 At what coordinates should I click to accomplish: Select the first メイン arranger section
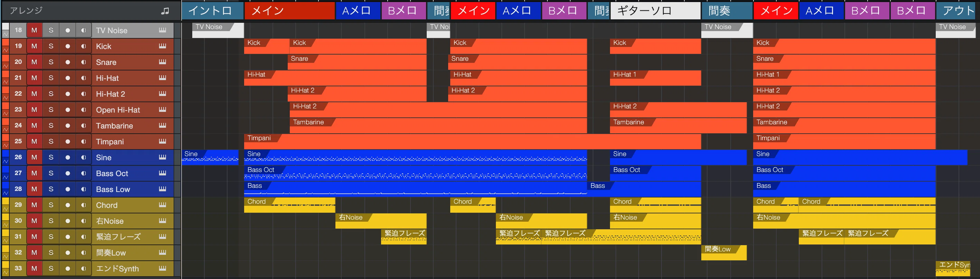tap(289, 11)
